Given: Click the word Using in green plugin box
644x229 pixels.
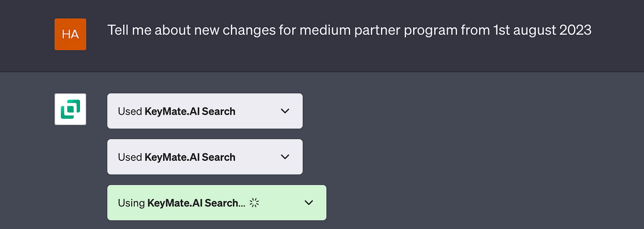Looking at the screenshot, I should [x=131, y=203].
